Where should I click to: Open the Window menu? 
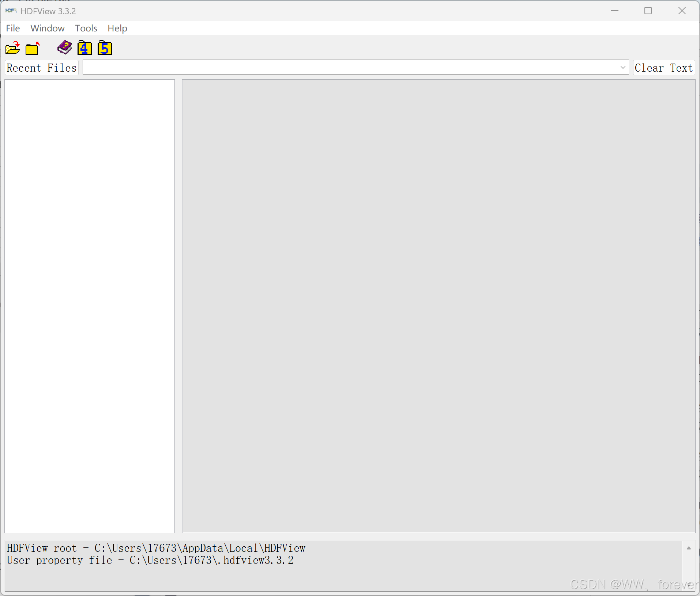[48, 28]
